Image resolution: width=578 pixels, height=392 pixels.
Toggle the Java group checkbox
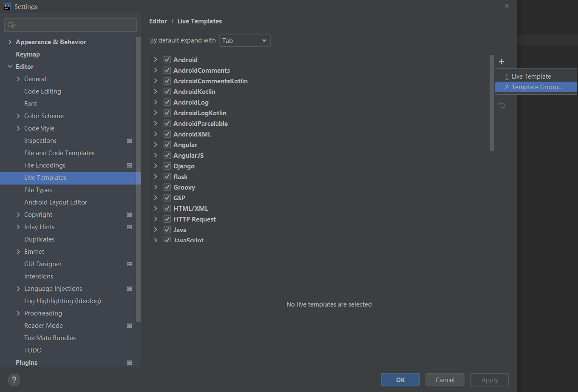167,230
